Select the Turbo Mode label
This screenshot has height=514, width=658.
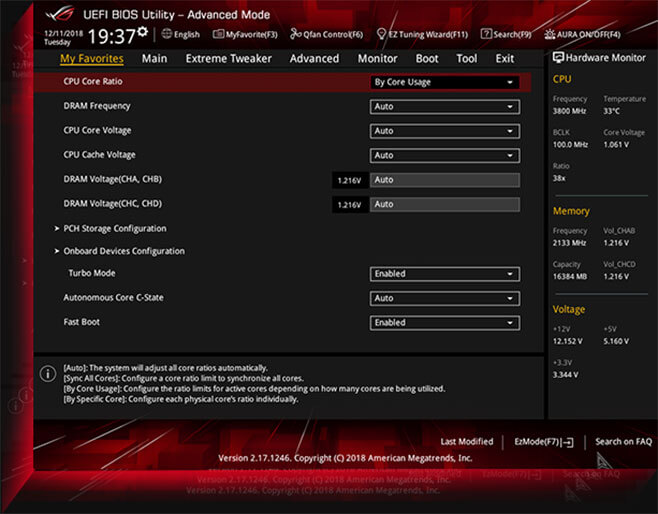pyautogui.click(x=92, y=273)
